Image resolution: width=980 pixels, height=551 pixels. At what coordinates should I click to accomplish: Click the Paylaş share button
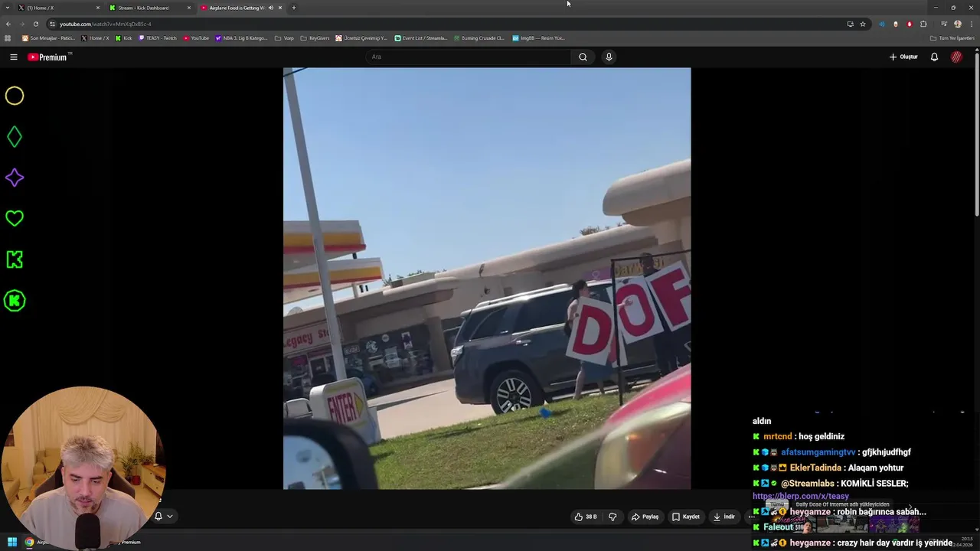coord(645,517)
